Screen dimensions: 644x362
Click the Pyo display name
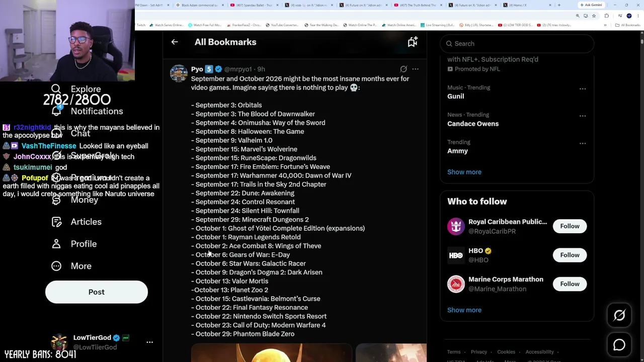tap(197, 69)
